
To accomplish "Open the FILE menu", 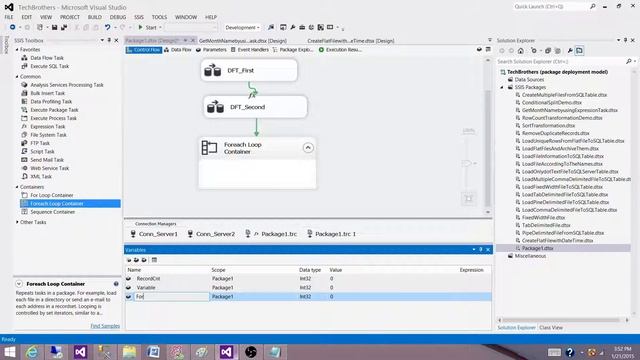I will (9, 17).
